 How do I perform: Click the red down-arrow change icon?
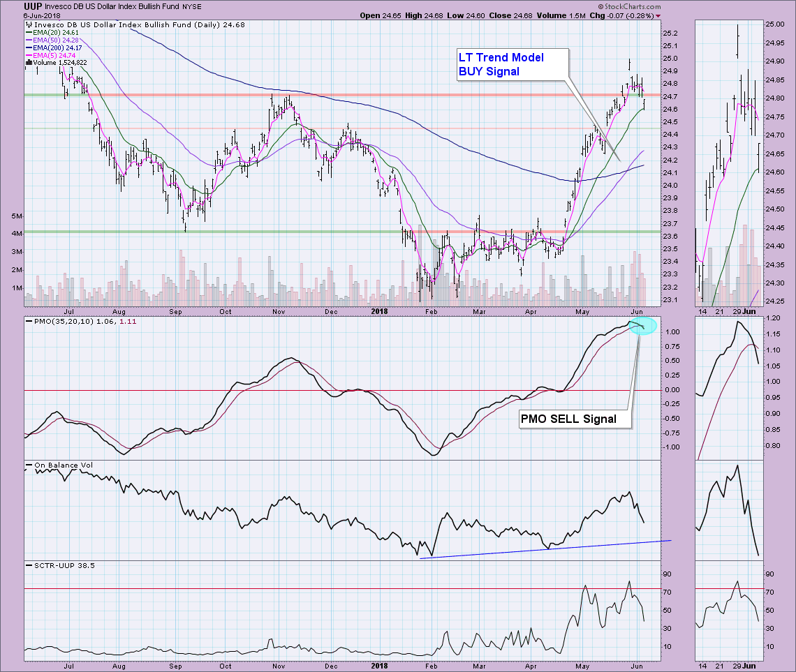tap(658, 16)
